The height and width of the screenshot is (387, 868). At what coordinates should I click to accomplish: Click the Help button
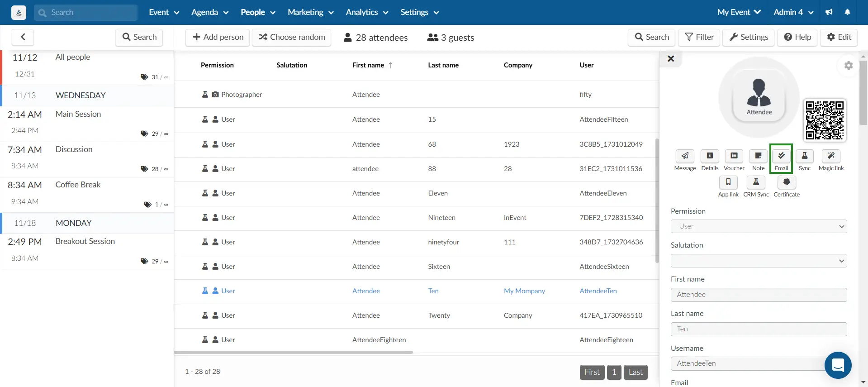[797, 37]
